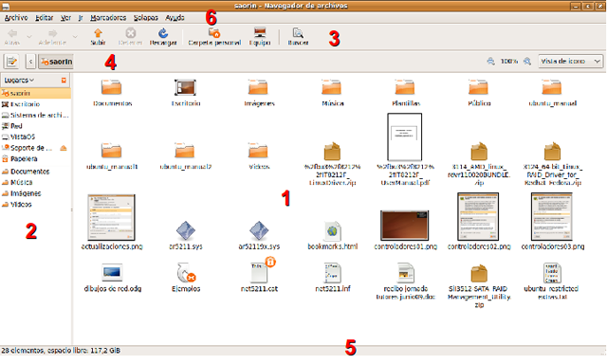607x364 pixels.
Task: Select the saorin path bar button
Action: 56,62
